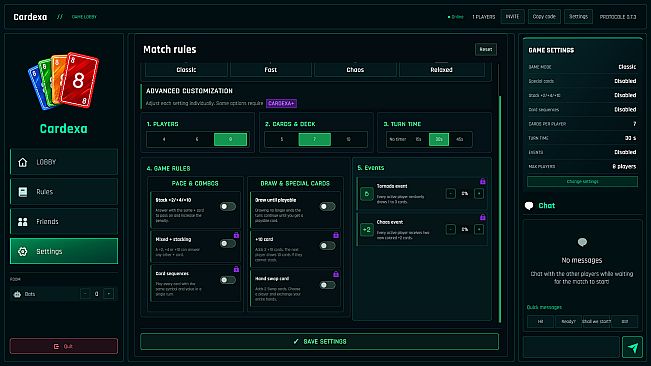Click the Chaos event +2 icon
651x366 pixels.
click(367, 229)
